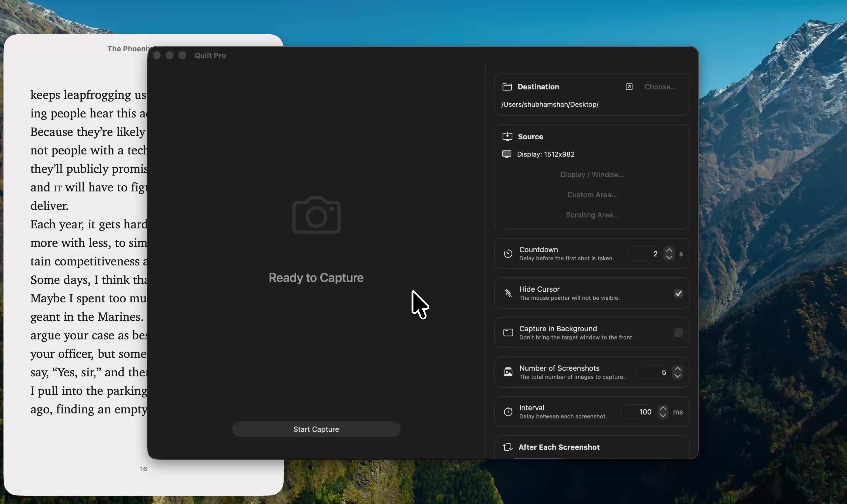This screenshot has width=847, height=504.
Task: Click the Ready to Capture text
Action: click(x=316, y=278)
